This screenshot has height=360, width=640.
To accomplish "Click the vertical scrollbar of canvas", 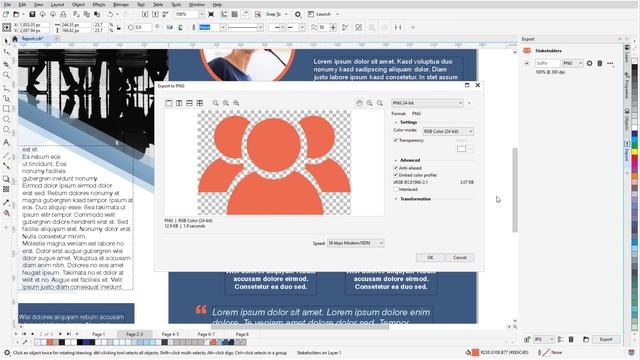I will pos(515,190).
